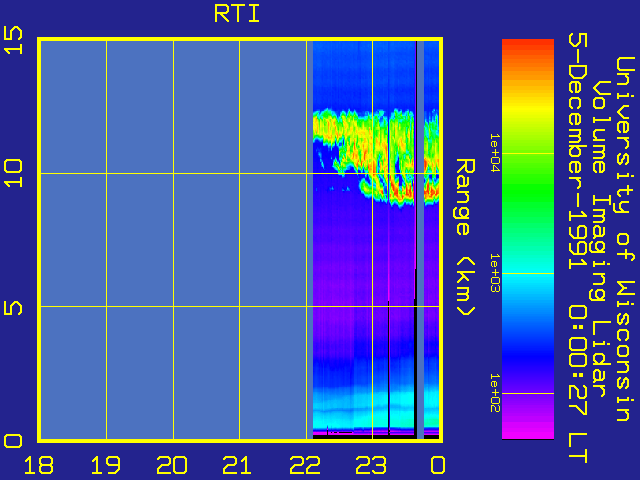Click the 0 km range axis label at left
Image resolution: width=640 pixels, height=480 pixels.
(13, 441)
